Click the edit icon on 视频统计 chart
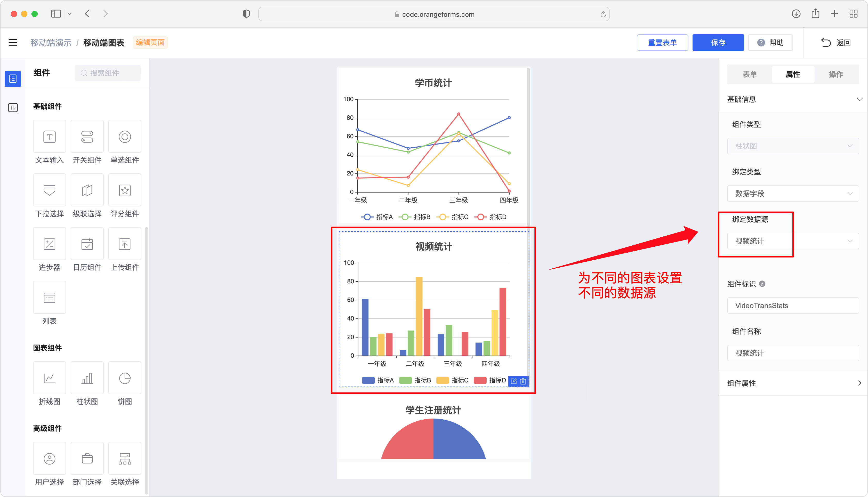 (x=514, y=381)
